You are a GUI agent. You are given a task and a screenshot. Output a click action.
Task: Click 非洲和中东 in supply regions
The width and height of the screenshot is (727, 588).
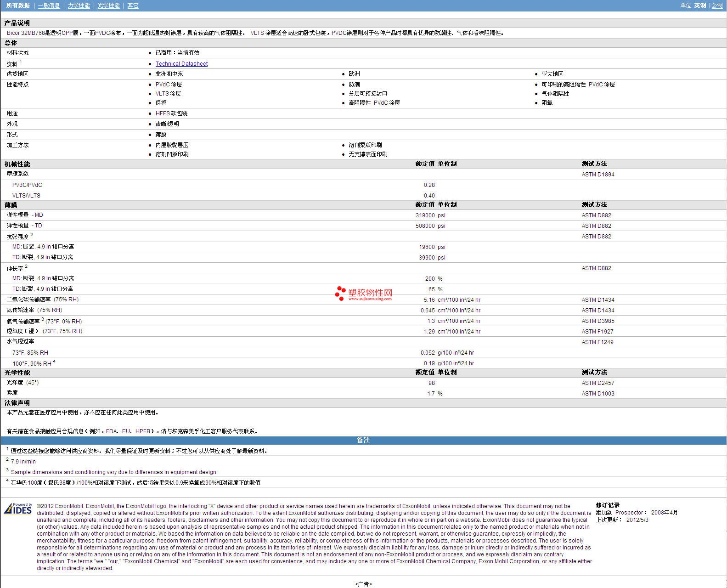(169, 74)
